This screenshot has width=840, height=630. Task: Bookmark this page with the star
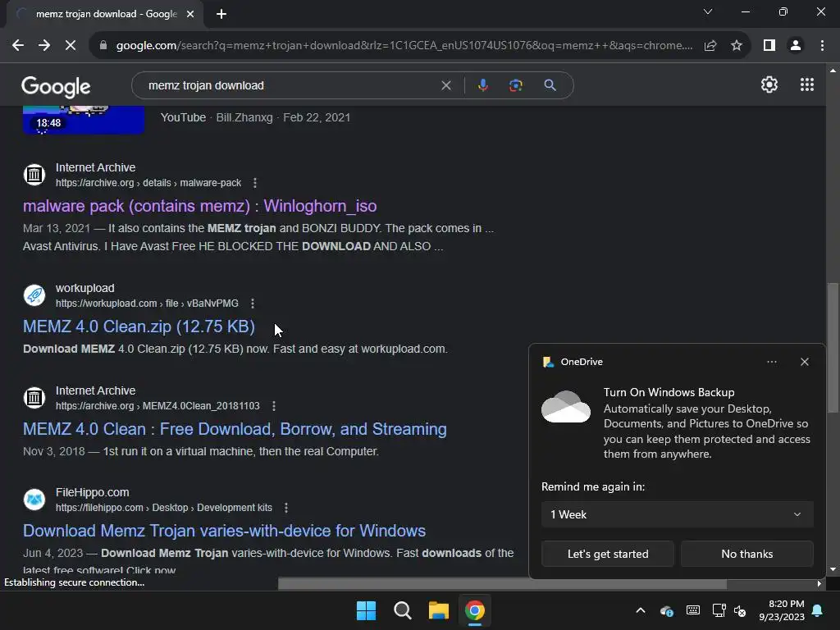[x=737, y=46]
